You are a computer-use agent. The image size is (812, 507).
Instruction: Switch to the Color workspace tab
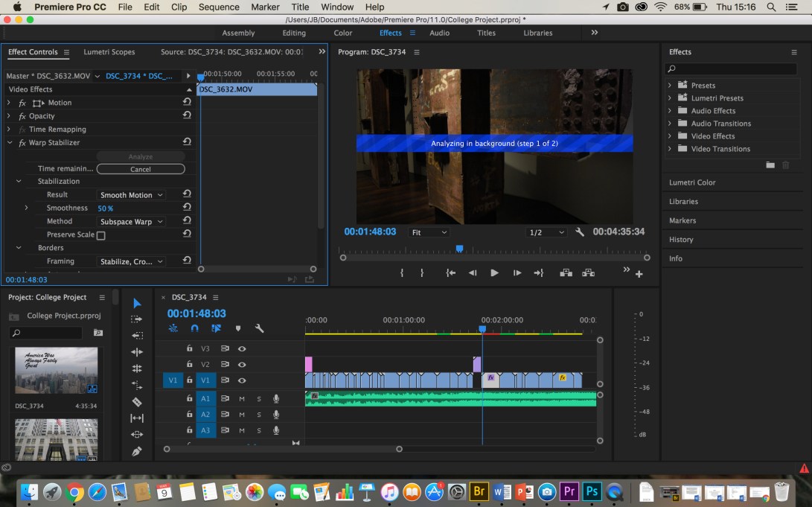(342, 33)
